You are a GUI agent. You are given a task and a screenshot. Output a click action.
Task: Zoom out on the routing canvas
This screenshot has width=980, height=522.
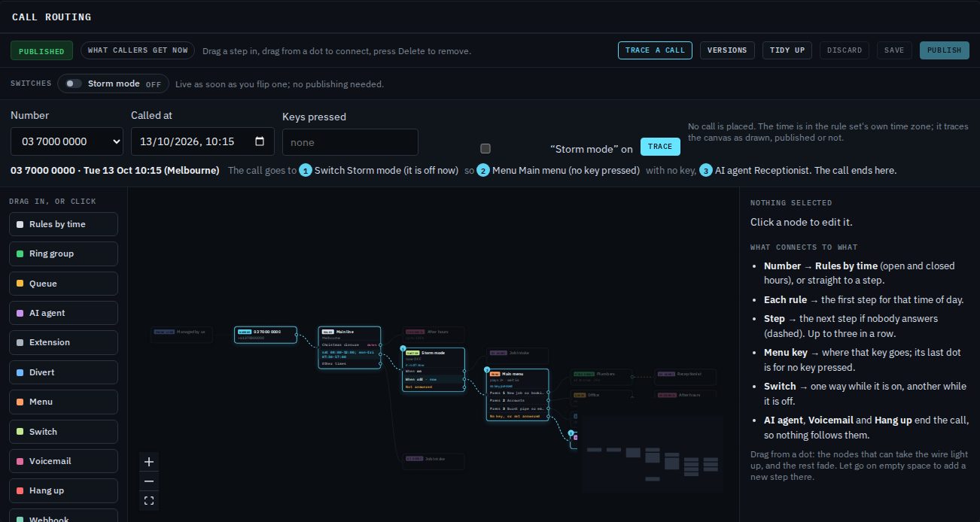(149, 481)
